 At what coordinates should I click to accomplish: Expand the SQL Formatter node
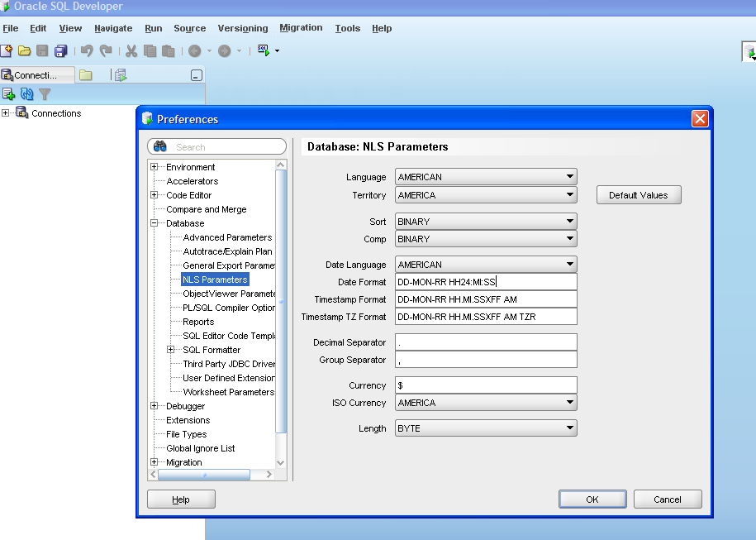(x=171, y=349)
